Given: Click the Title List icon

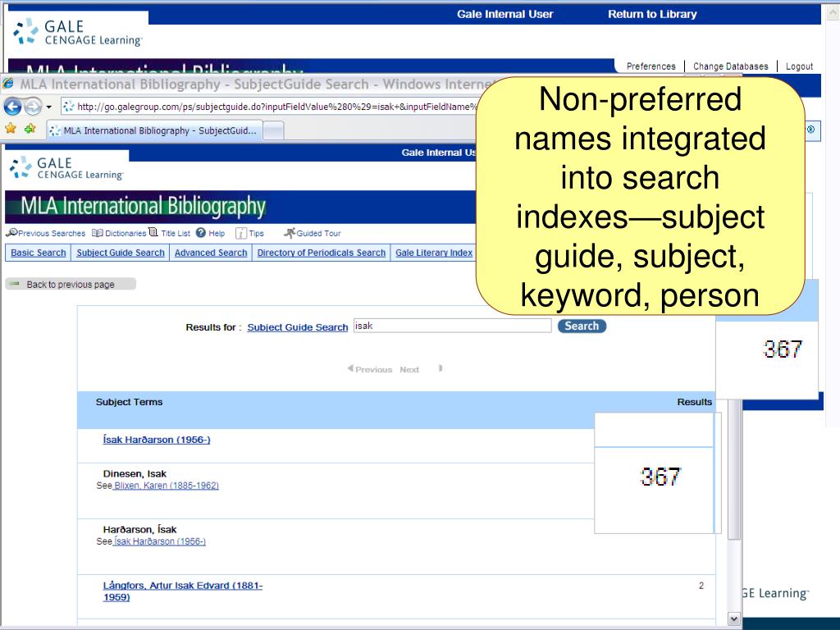Looking at the screenshot, I should pyautogui.click(x=153, y=232).
